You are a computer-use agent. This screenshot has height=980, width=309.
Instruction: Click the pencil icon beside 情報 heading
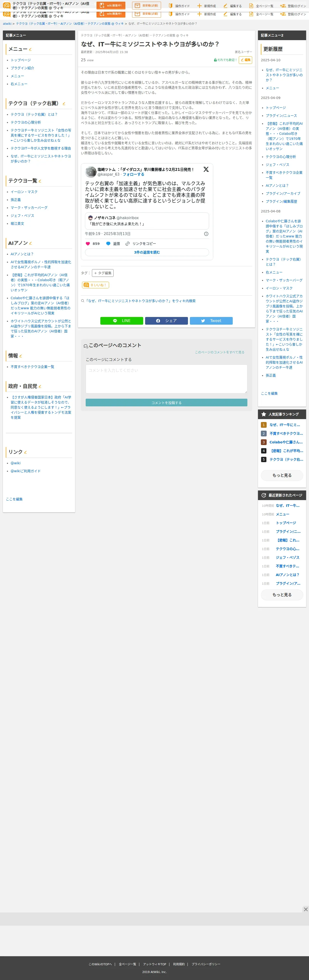coord(20,356)
